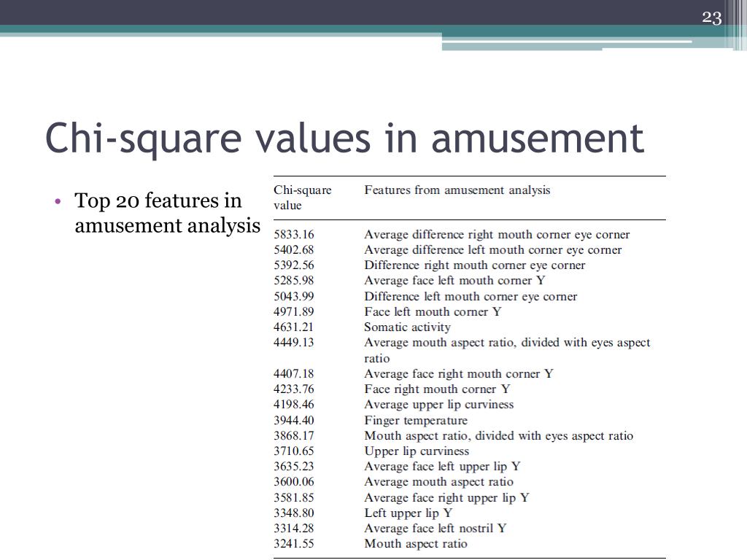Select the value 5285.98
The height and width of the screenshot is (560, 747).
(294, 280)
